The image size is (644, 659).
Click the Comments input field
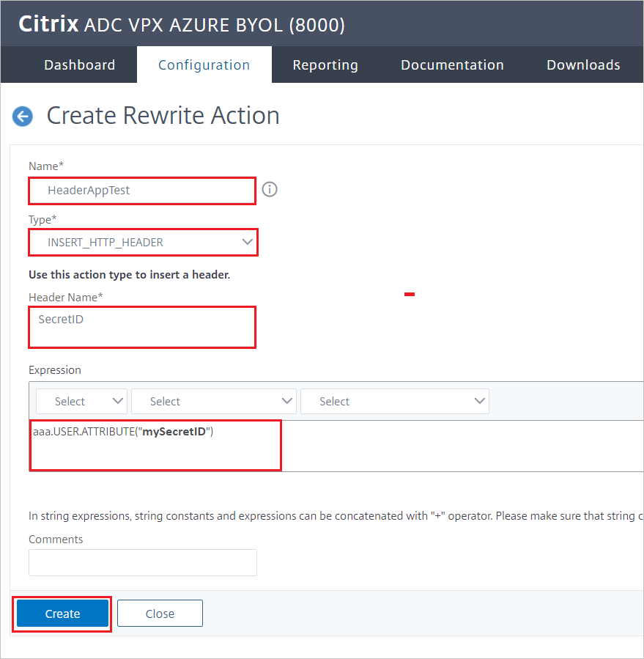(x=141, y=562)
